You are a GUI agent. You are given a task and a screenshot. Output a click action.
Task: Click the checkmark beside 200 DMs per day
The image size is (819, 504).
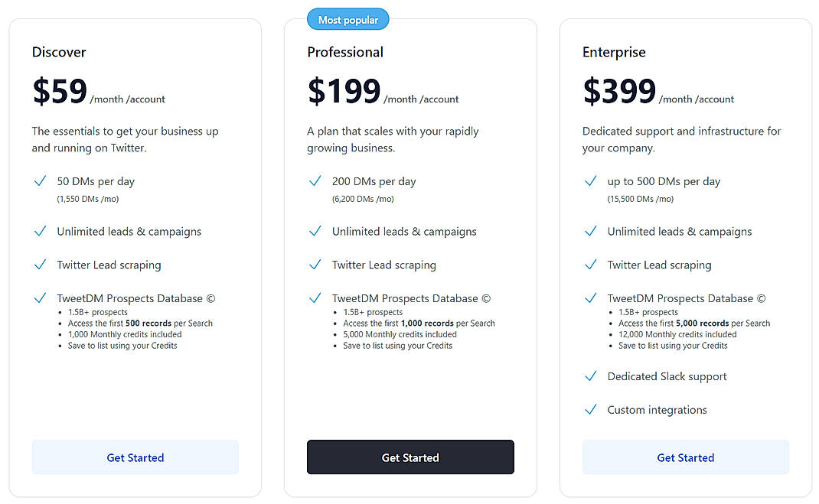315,181
